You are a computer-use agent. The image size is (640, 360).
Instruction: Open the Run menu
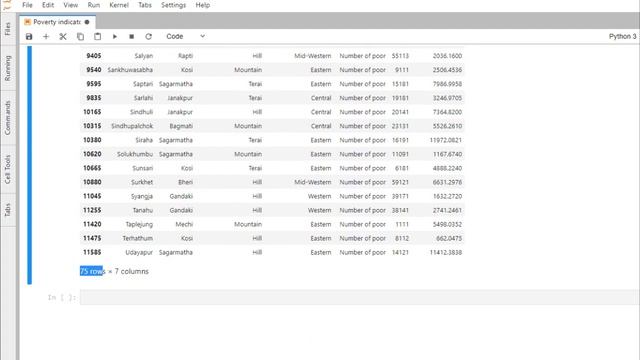click(x=93, y=5)
